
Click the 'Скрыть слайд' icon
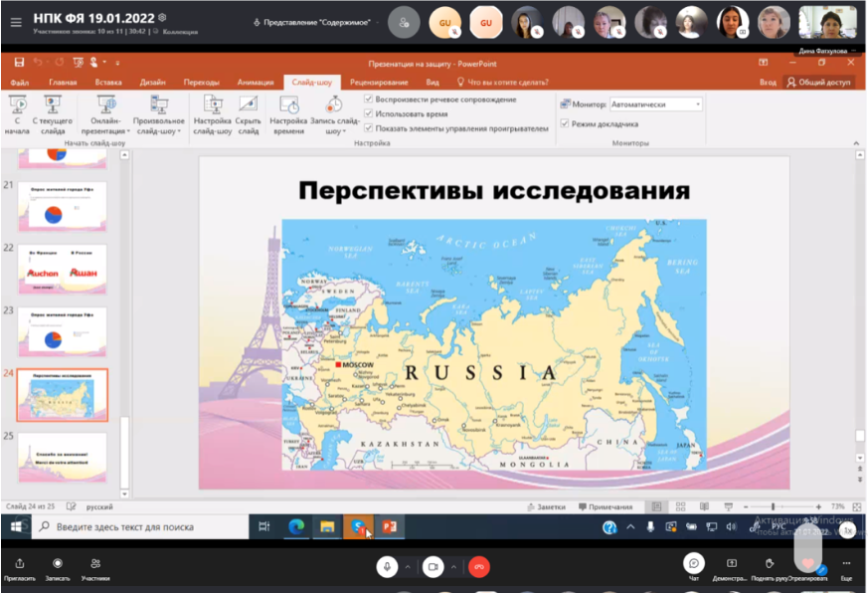pyautogui.click(x=249, y=103)
